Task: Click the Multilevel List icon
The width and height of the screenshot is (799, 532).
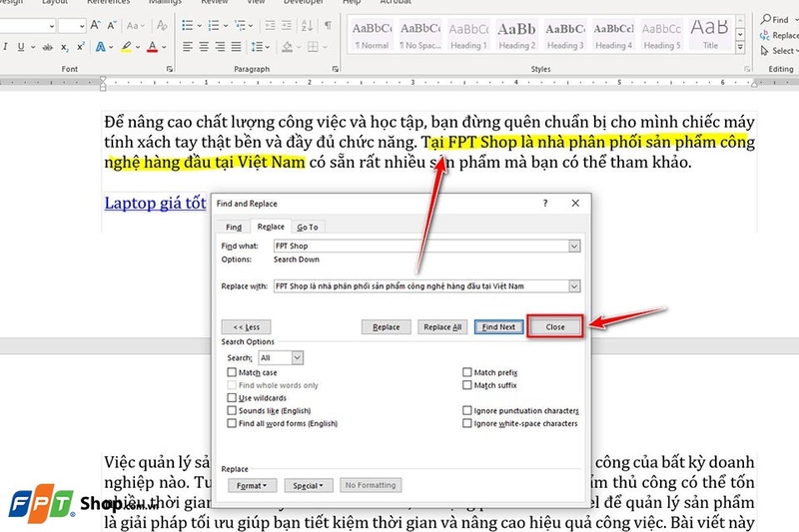Action: [x=240, y=25]
